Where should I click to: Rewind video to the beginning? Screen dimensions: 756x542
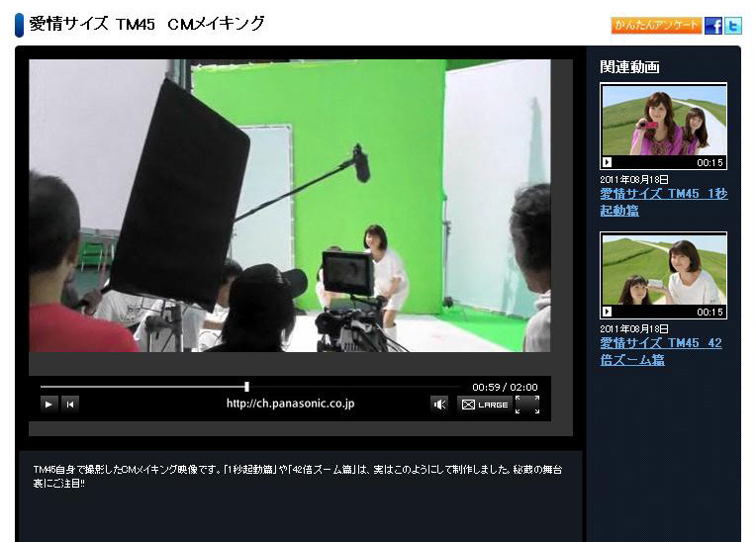70,405
